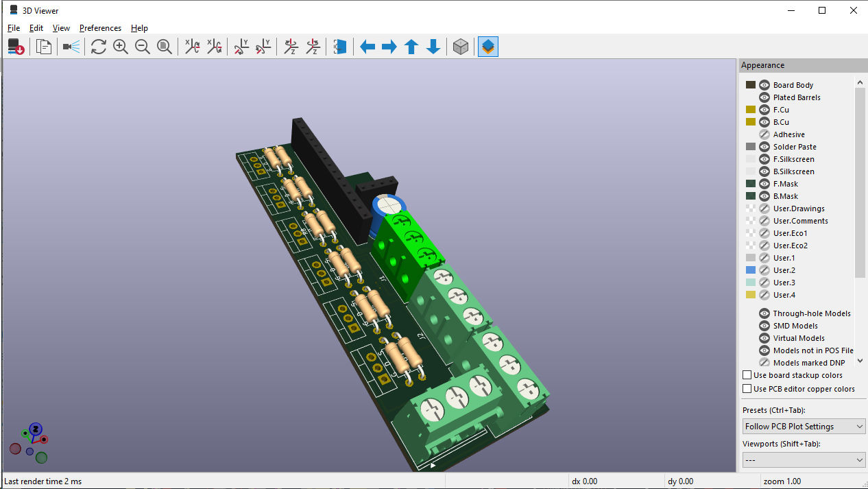Click the Solder Paste gray color swatch
The image size is (868, 489).
coord(750,147)
